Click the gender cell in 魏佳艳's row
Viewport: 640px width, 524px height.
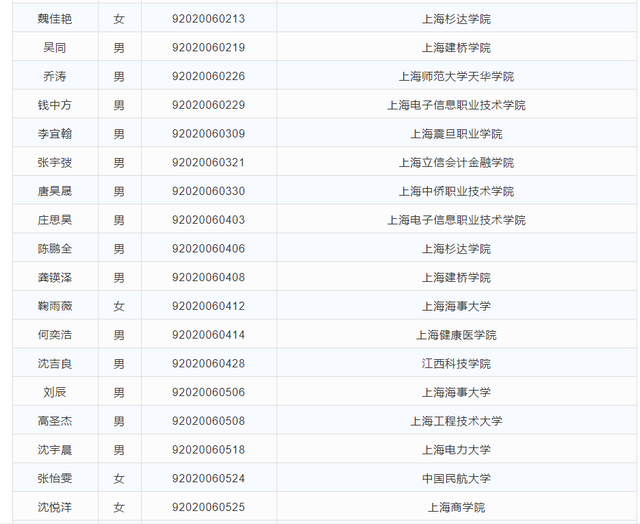[119, 19]
